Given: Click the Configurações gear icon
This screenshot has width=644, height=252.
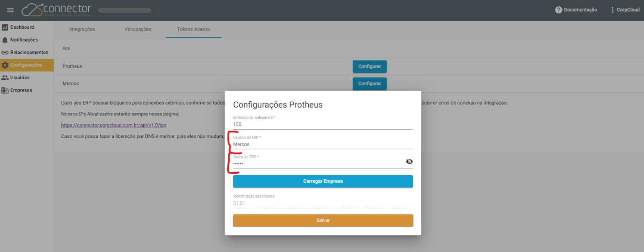Looking at the screenshot, I should tap(5, 65).
